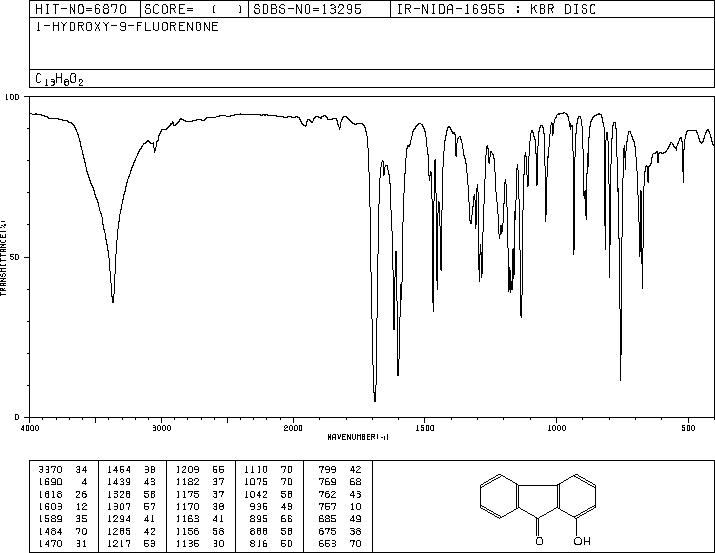Viewport: 715px width, 553px height.
Task: Click the 50 transmittance axis label
Action: (x=16, y=257)
